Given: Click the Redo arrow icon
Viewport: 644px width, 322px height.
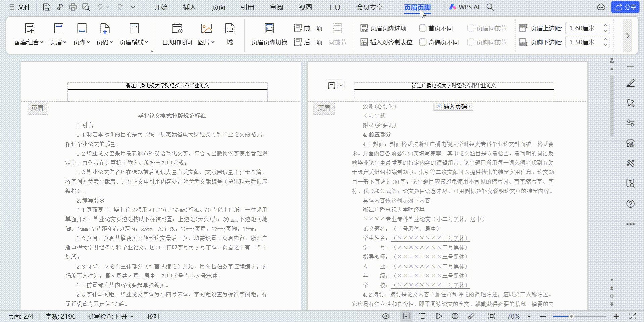Looking at the screenshot, I should click(x=120, y=7).
